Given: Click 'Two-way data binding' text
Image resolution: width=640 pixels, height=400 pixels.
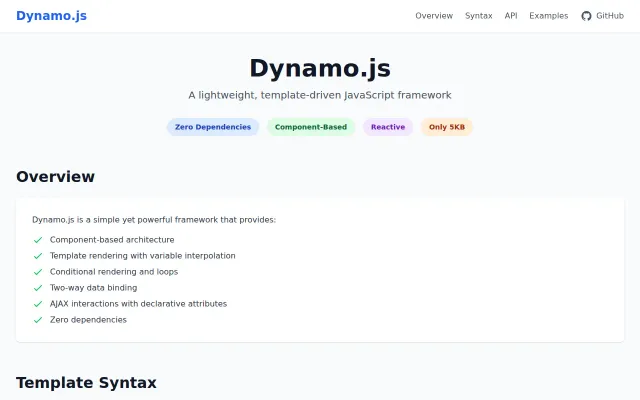Looking at the screenshot, I should [93, 288].
